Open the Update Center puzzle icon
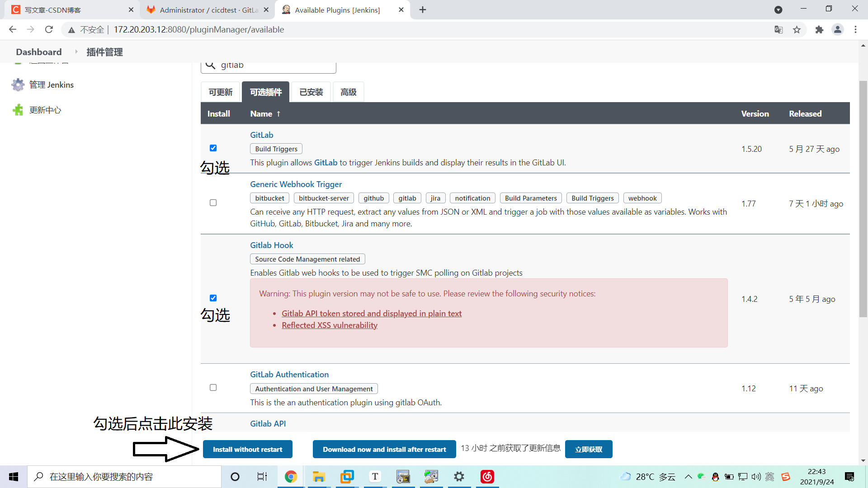868x488 pixels. 18,110
